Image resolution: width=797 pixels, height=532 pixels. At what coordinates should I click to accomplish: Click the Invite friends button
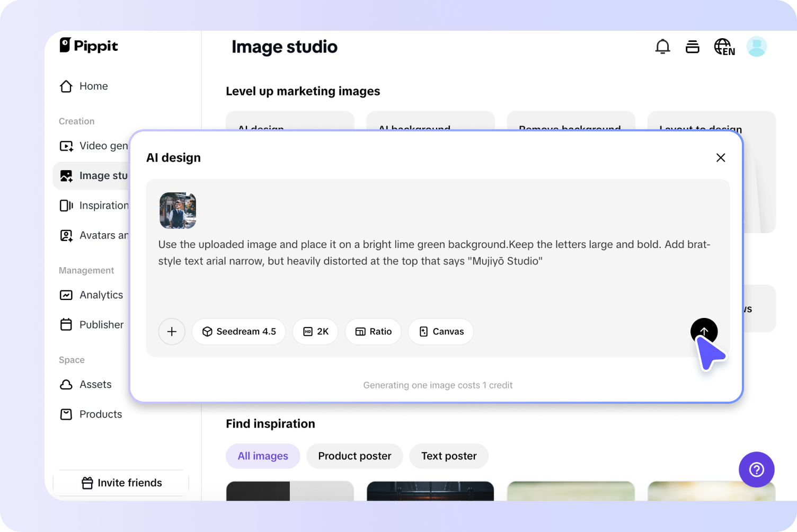(121, 483)
